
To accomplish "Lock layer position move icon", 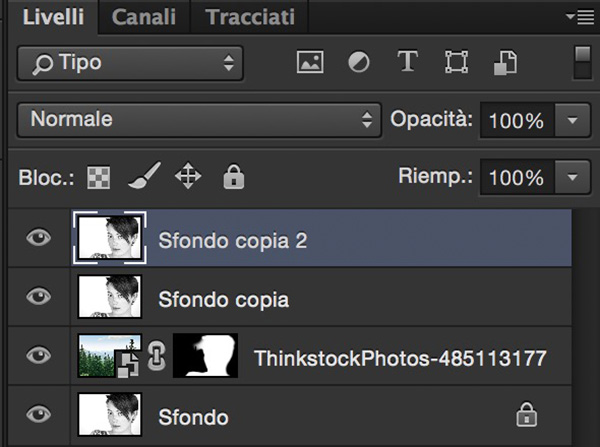I will coord(188,176).
